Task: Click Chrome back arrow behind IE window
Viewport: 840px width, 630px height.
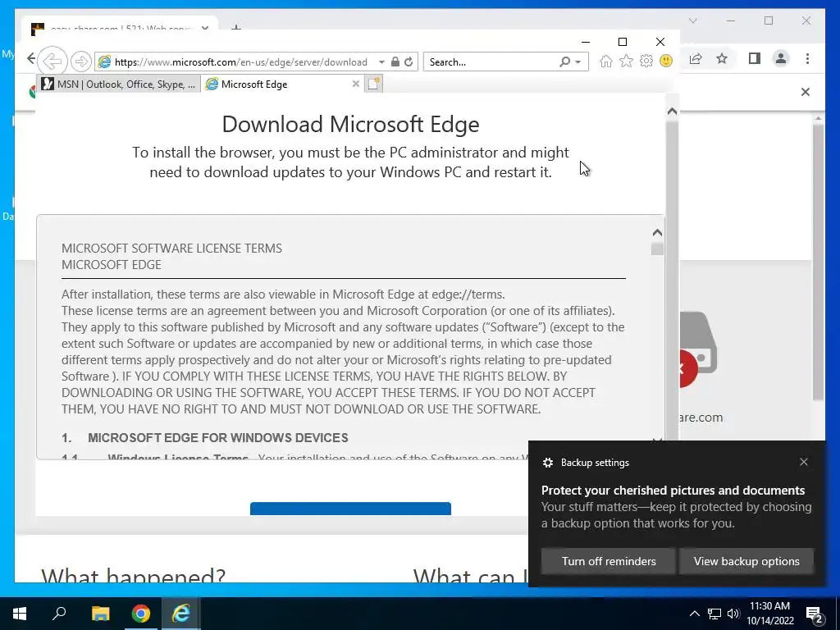Action: (30, 58)
